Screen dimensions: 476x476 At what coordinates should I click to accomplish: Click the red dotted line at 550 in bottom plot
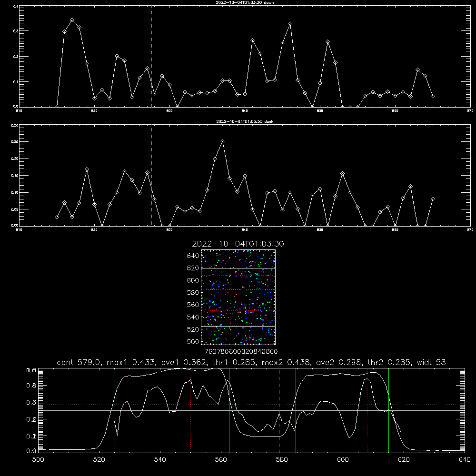191,410
